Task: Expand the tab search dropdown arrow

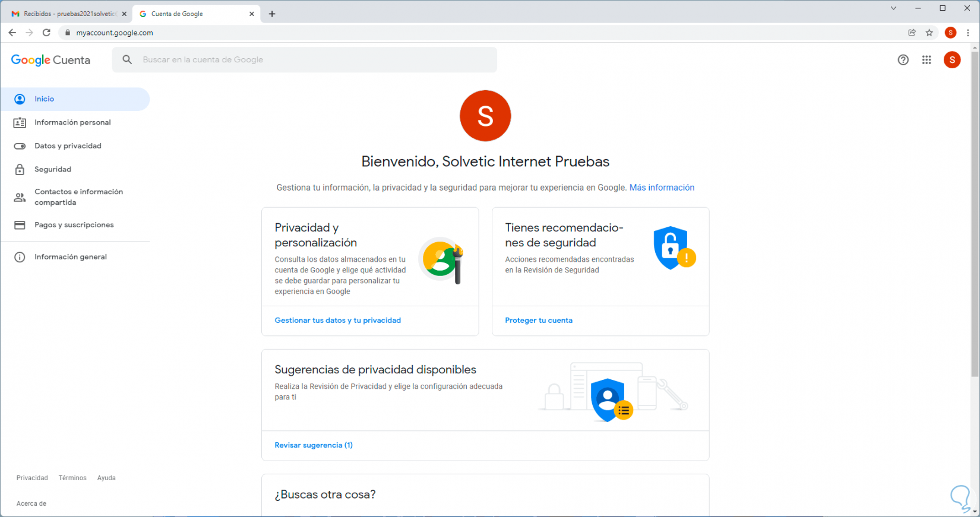Action: [893, 8]
